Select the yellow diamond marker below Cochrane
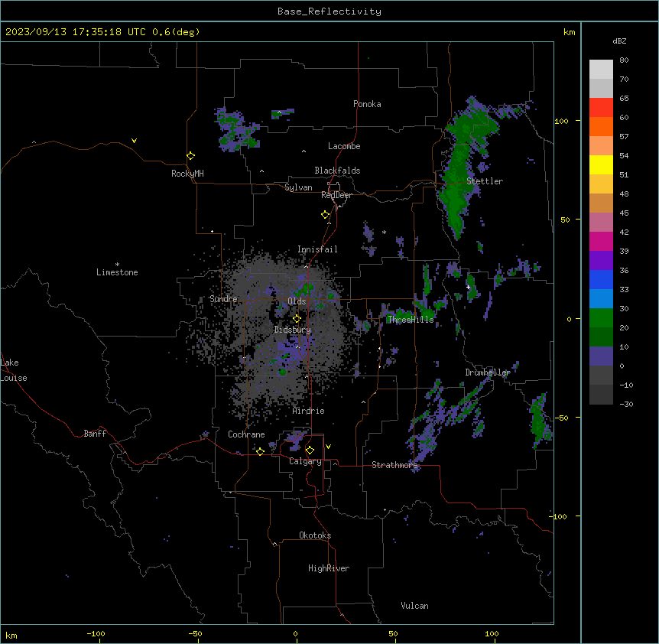 point(260,451)
